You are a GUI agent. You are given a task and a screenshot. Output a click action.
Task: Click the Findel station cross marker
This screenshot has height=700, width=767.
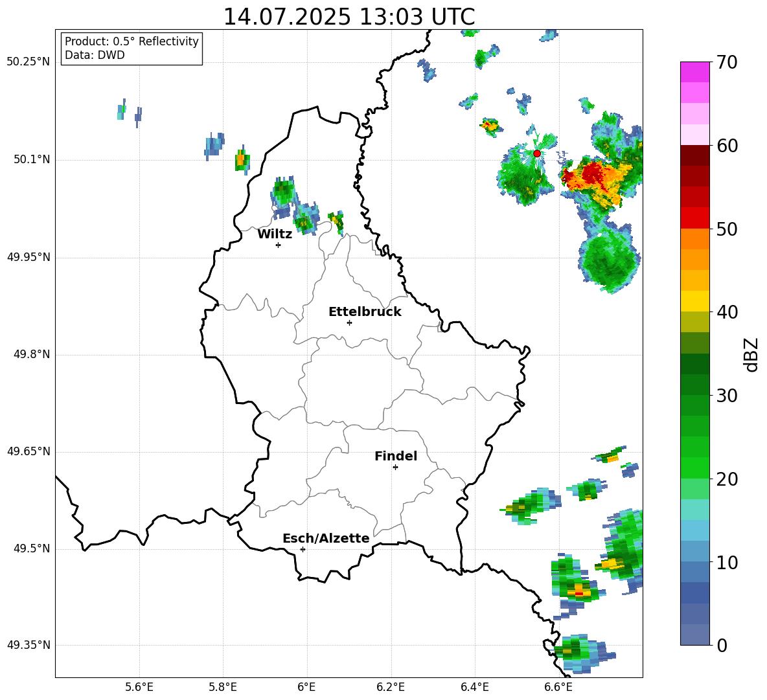coord(395,468)
